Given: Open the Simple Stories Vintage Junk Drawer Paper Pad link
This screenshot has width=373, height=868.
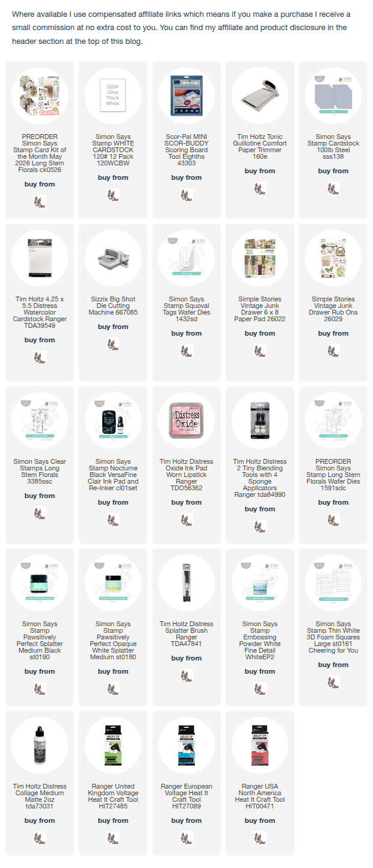Looking at the screenshot, I should (260, 309).
